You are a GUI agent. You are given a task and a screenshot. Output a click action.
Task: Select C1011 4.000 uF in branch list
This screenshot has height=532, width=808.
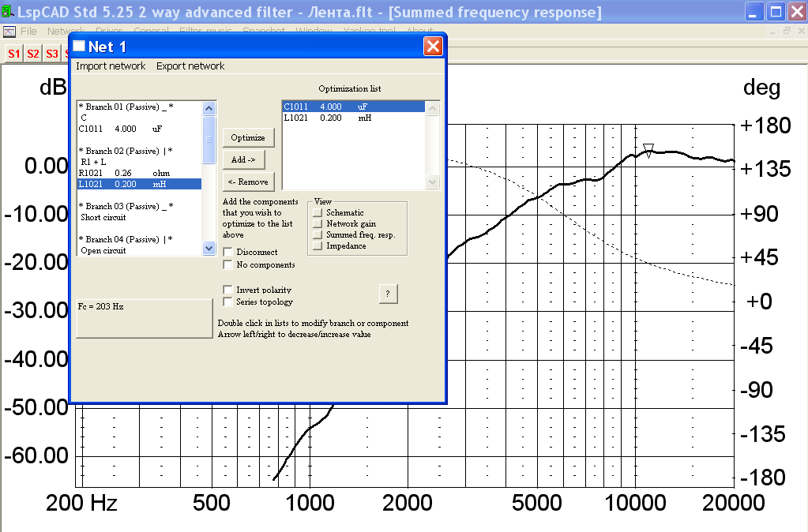click(139, 129)
